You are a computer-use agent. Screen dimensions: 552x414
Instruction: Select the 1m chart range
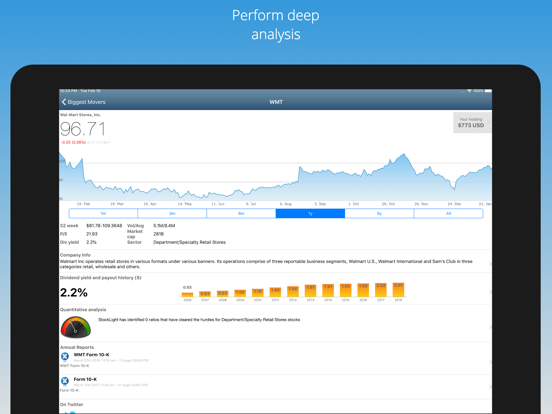coord(103,213)
